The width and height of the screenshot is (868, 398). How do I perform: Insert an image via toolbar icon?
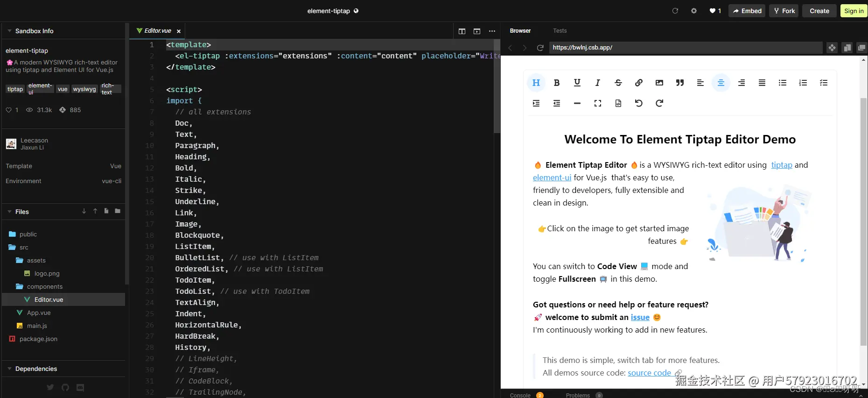659,83
